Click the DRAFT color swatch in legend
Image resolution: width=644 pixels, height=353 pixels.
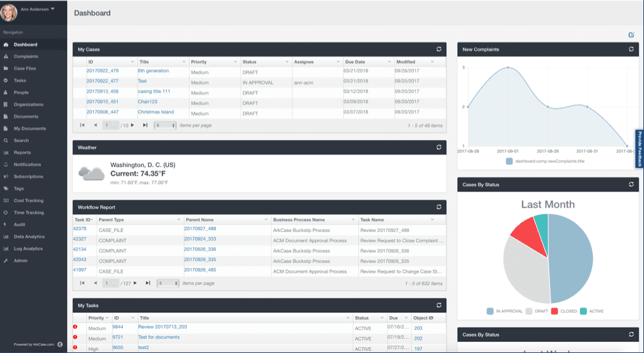(x=528, y=311)
